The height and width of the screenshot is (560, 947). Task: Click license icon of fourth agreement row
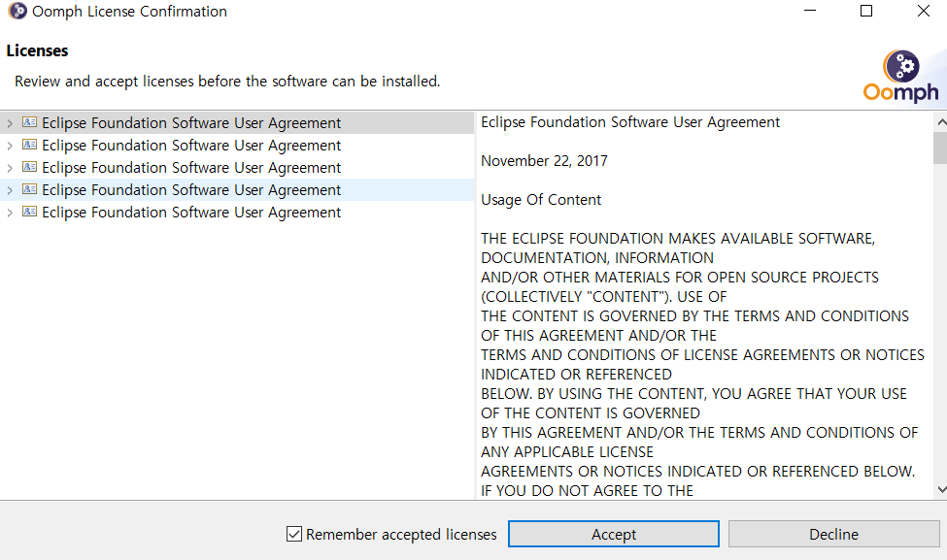29,189
